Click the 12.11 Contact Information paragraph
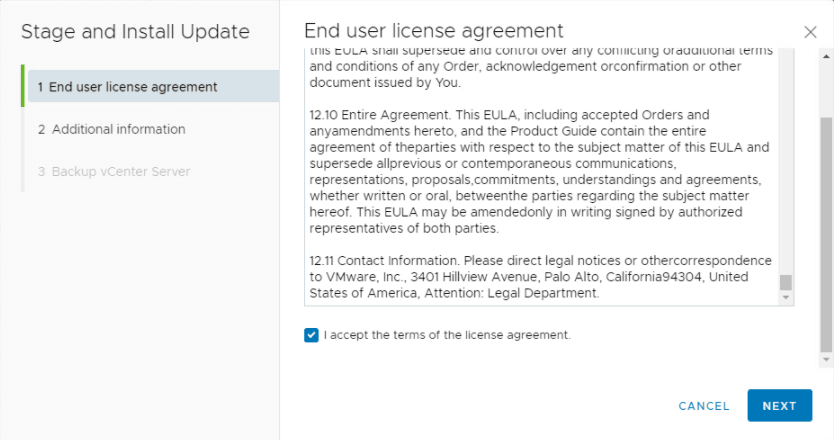834x440 pixels. [540, 277]
